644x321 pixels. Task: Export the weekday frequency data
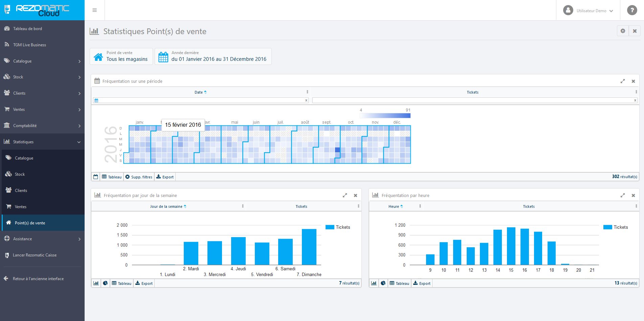[144, 283]
